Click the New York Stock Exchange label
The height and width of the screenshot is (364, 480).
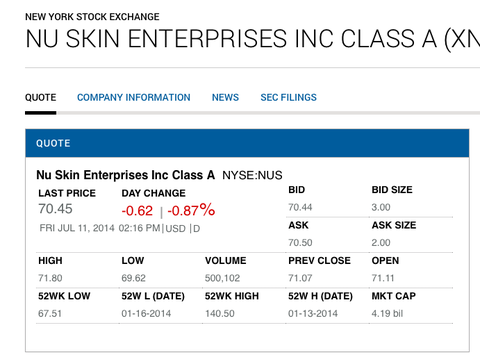click(92, 17)
